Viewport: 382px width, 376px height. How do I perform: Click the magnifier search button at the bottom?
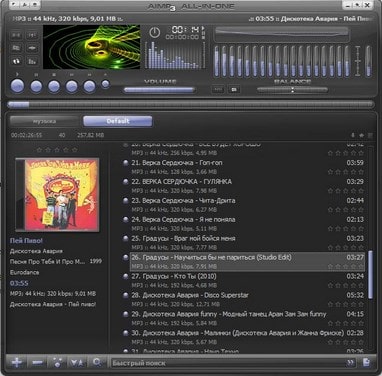click(x=97, y=362)
